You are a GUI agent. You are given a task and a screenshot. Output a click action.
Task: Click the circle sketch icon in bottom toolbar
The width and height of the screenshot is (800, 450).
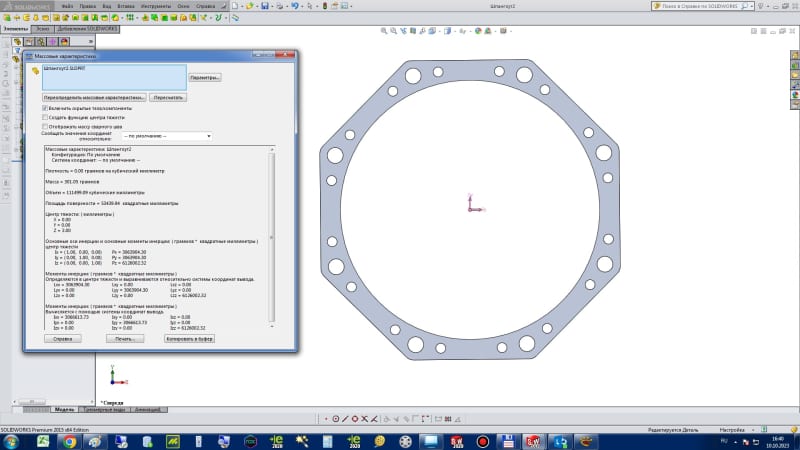tap(336, 419)
